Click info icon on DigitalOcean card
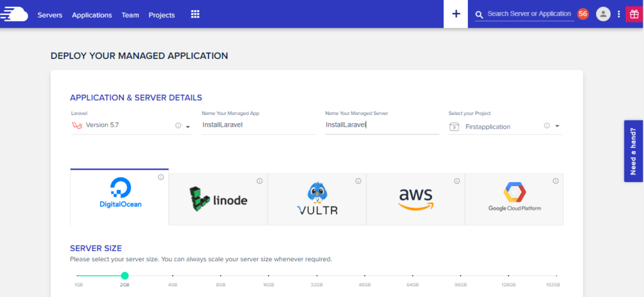Screen dimensions: 644x297 [x=161, y=177]
